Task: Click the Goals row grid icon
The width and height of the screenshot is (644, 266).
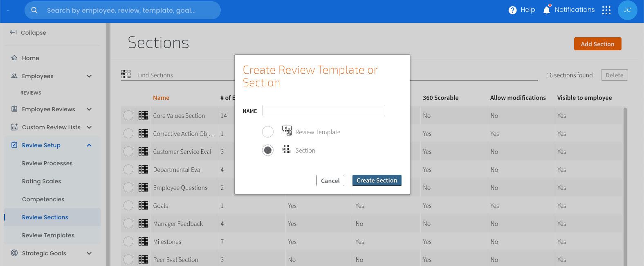Action: tap(143, 205)
